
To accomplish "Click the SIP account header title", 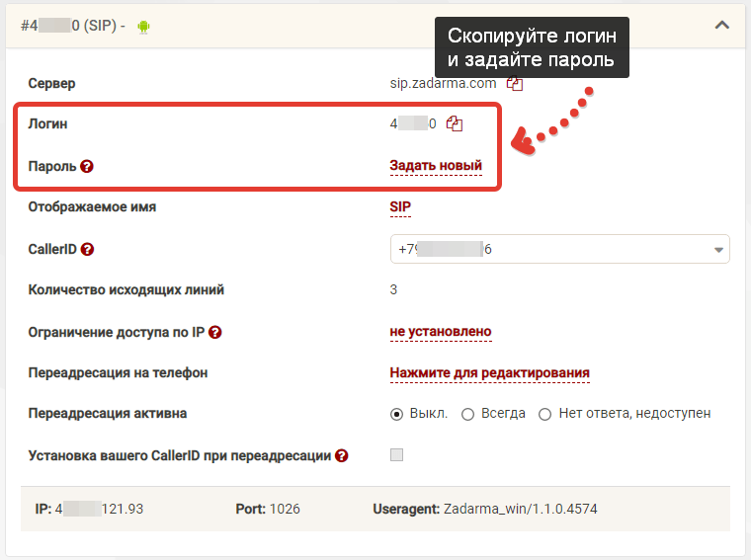I will 73,26.
